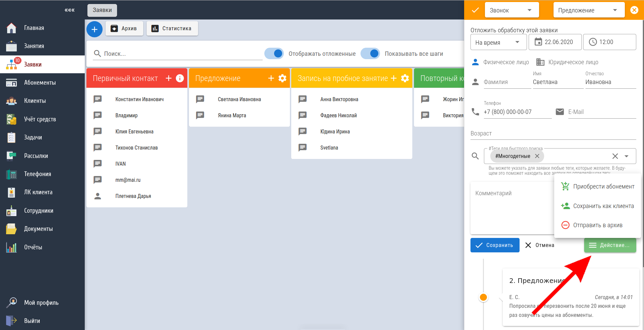
Task: Expand the tags dropdown arrow
Action: (x=627, y=156)
